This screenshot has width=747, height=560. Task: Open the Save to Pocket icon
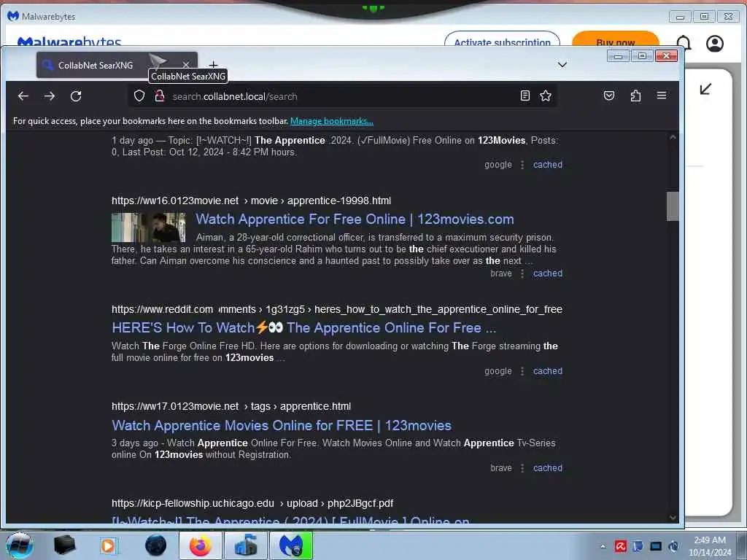tap(609, 96)
